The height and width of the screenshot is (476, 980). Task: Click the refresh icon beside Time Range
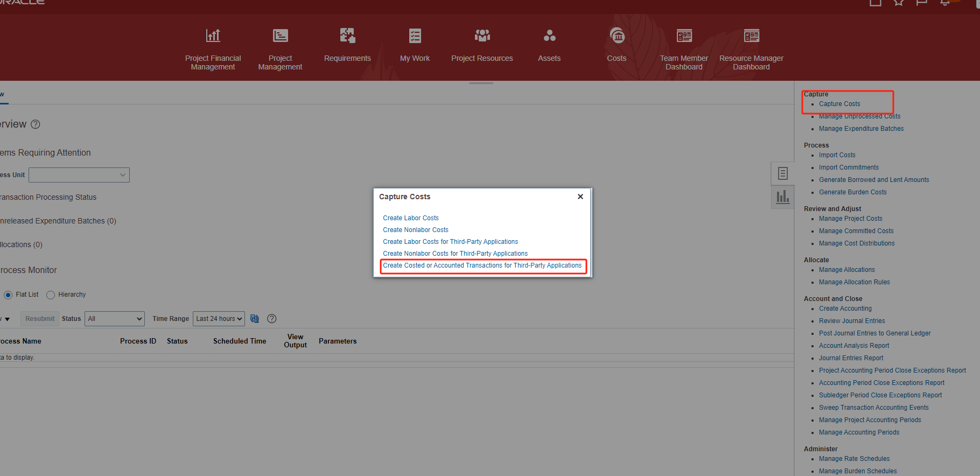click(x=255, y=319)
